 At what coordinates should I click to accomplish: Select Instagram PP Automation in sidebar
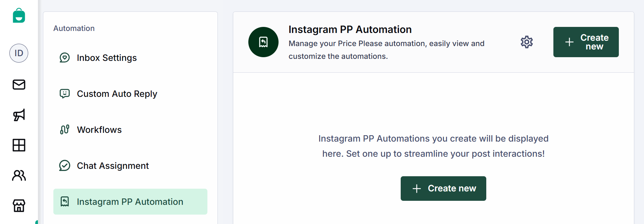point(130,201)
